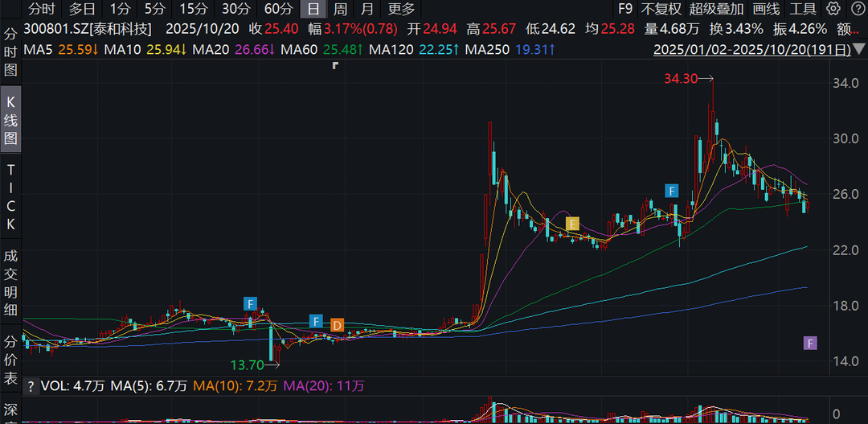Click the VOL indicator help icon
Viewport: 868px width, 424px height.
31,386
